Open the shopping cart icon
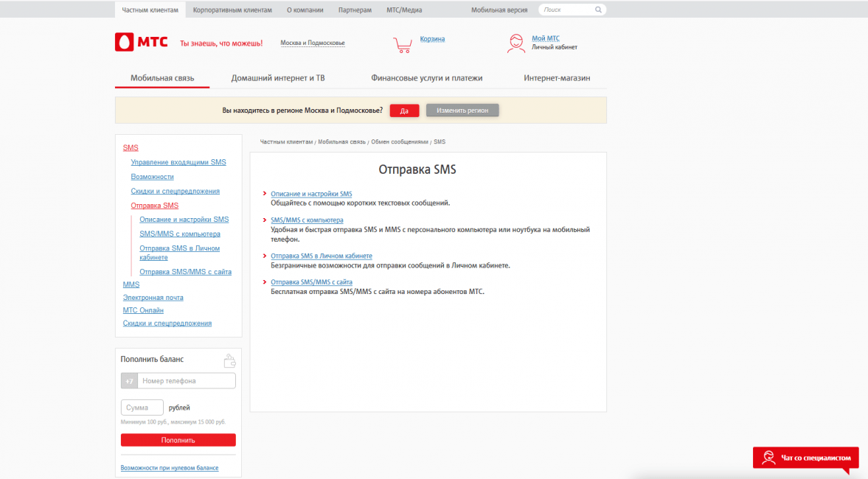The image size is (868, 479). point(403,45)
